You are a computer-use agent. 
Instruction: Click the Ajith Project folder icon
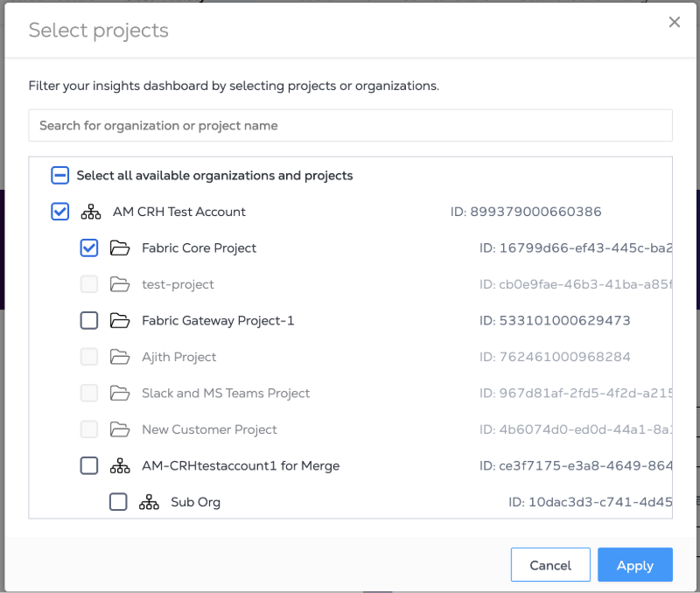pos(120,357)
